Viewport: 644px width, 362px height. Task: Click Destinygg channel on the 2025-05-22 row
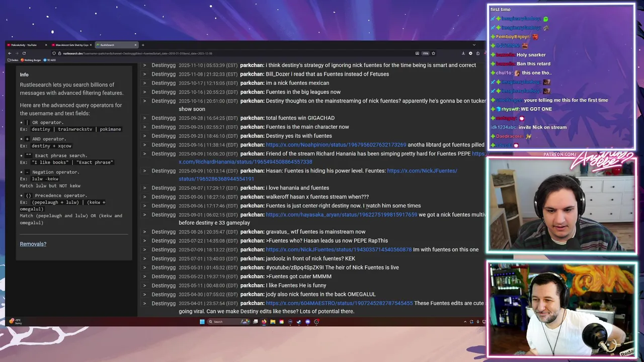(164, 276)
